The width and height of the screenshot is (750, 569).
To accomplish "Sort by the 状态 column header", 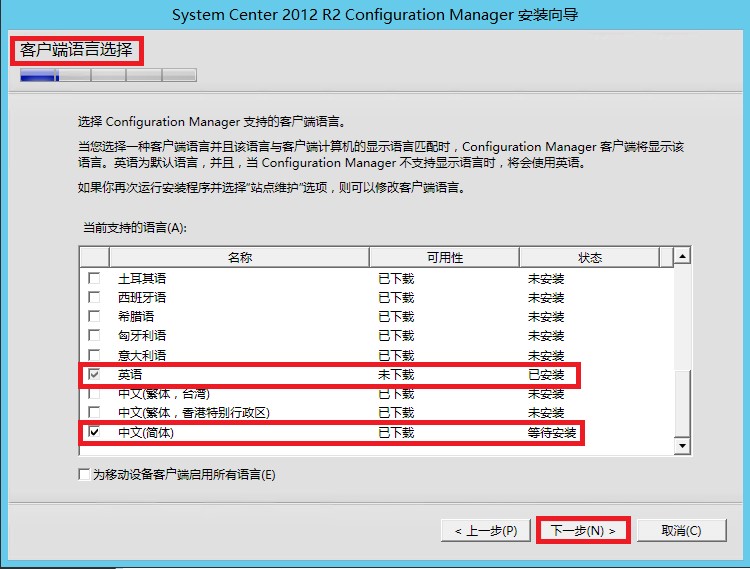I will [589, 257].
